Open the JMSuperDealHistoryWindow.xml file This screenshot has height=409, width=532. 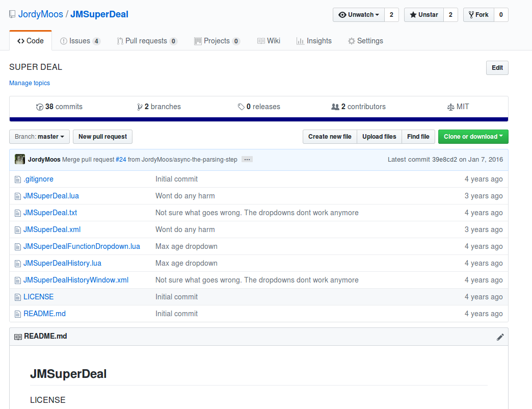[76, 280]
